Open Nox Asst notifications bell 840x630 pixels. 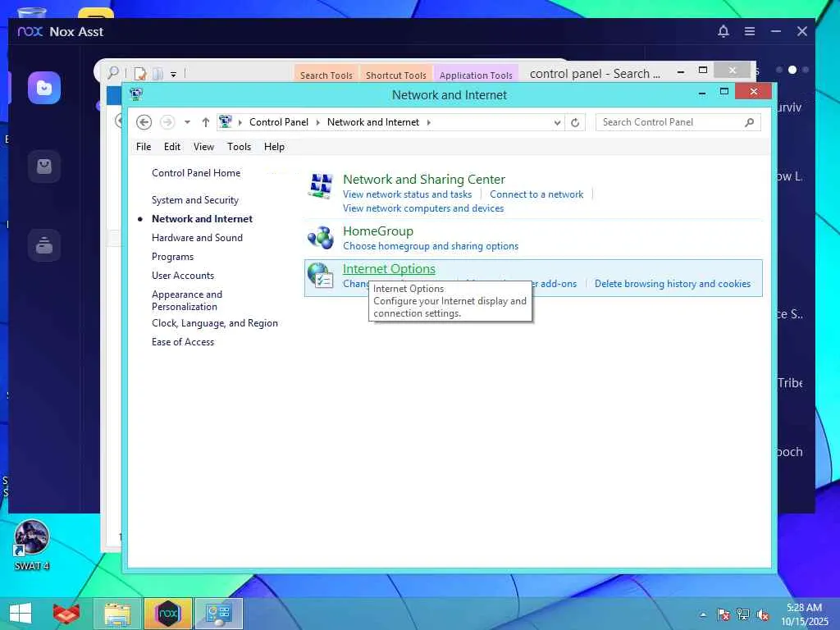click(x=724, y=31)
